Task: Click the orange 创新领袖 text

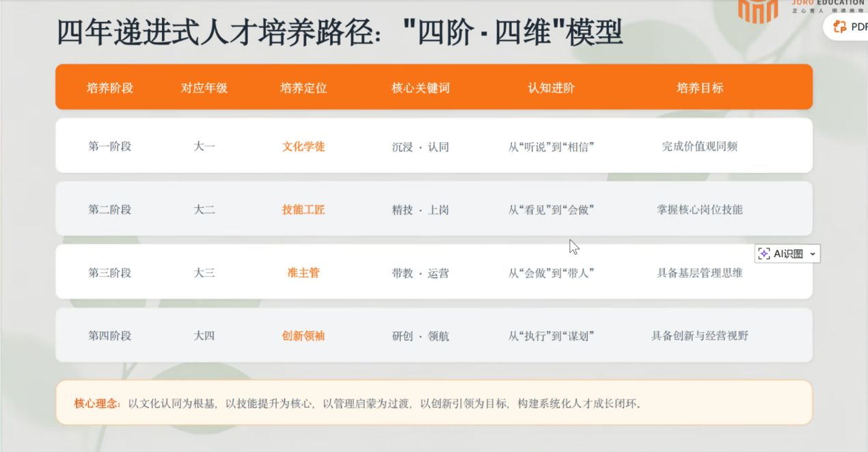Action: (303, 336)
